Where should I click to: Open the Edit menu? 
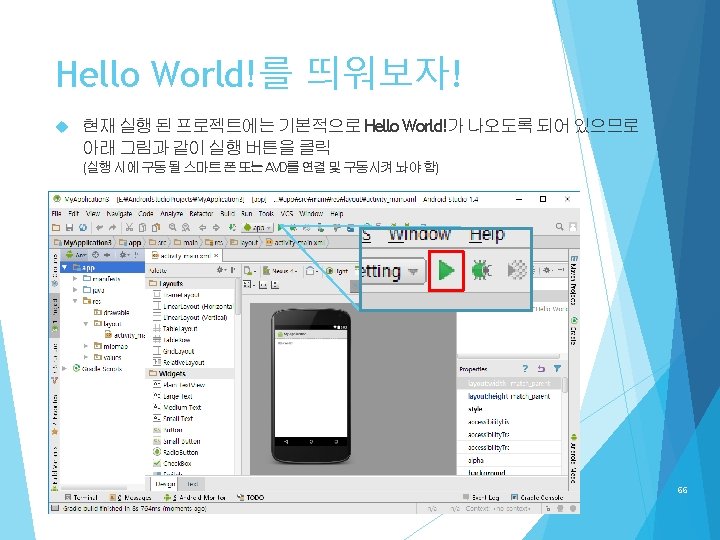click(x=73, y=214)
